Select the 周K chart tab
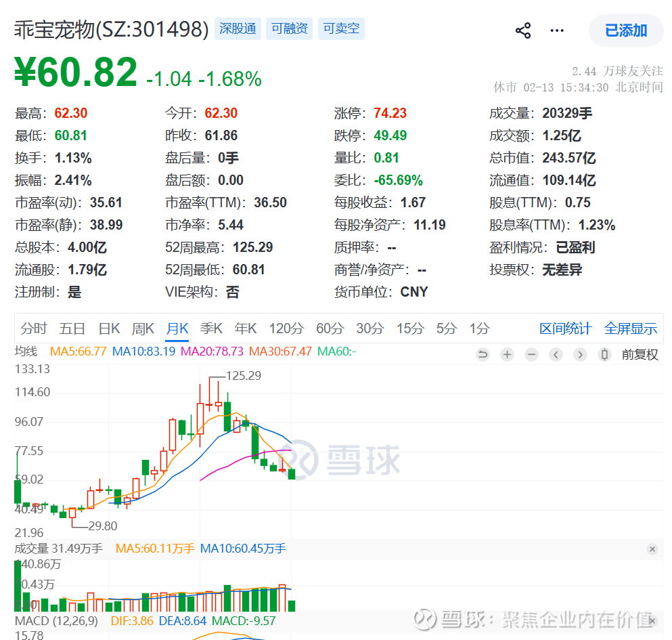Image resolution: width=672 pixels, height=640 pixels. click(143, 328)
